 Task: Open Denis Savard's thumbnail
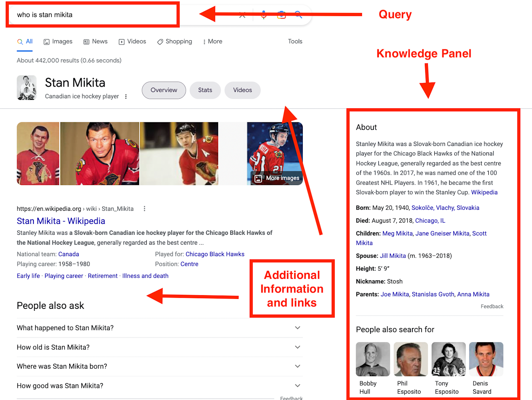coord(486,359)
